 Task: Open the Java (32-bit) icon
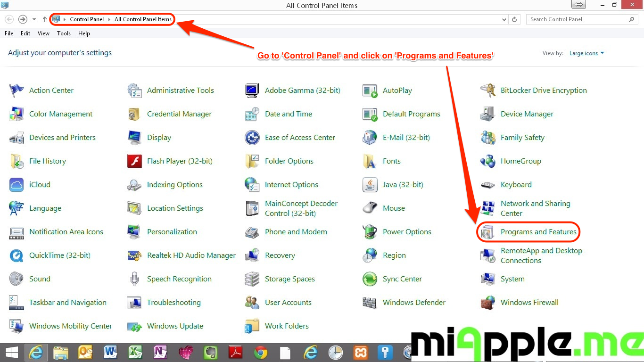(x=370, y=185)
